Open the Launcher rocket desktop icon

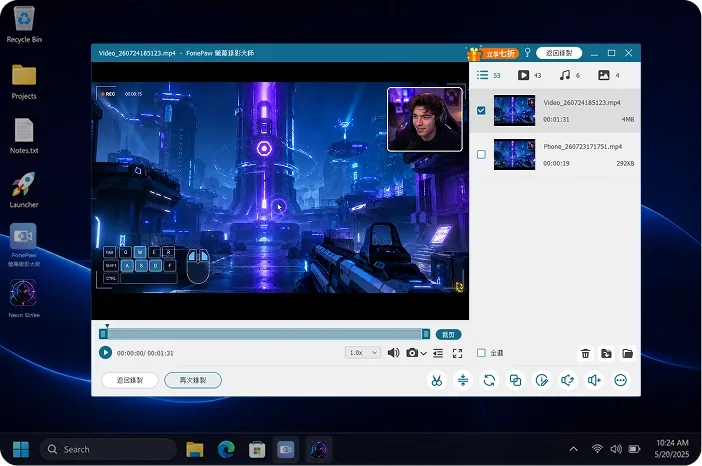(x=24, y=190)
